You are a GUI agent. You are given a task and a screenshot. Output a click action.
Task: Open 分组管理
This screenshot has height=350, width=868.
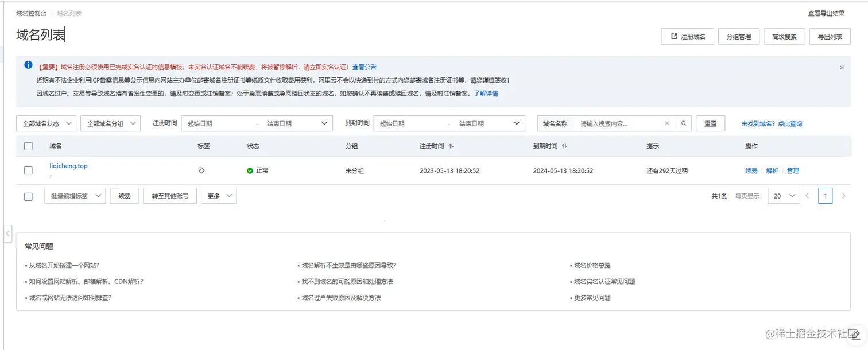pyautogui.click(x=739, y=37)
